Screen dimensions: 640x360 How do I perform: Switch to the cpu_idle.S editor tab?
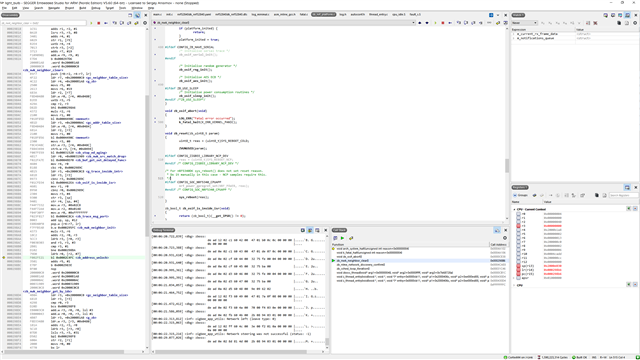(x=398, y=15)
